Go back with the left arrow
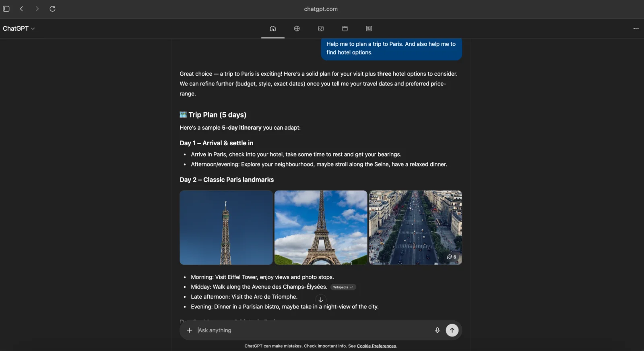644x351 pixels. 22,9
